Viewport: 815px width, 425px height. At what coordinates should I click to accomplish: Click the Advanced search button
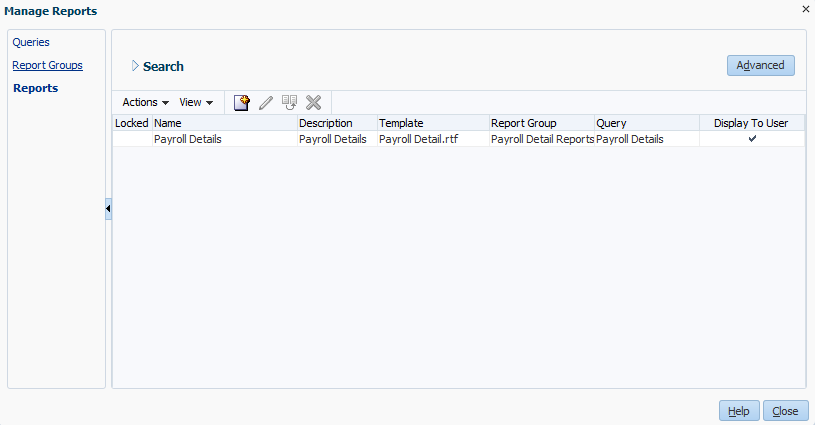(x=760, y=65)
